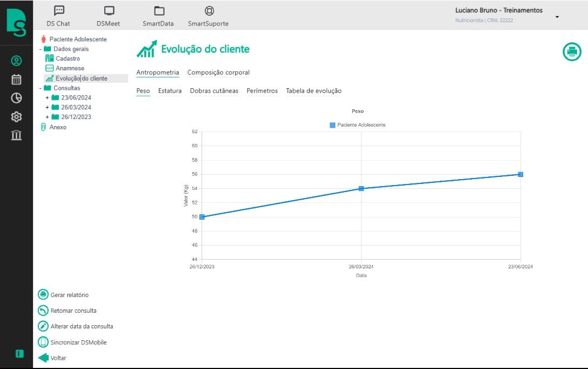
Task: Click the Voltar back arrow icon
Action: (x=43, y=358)
